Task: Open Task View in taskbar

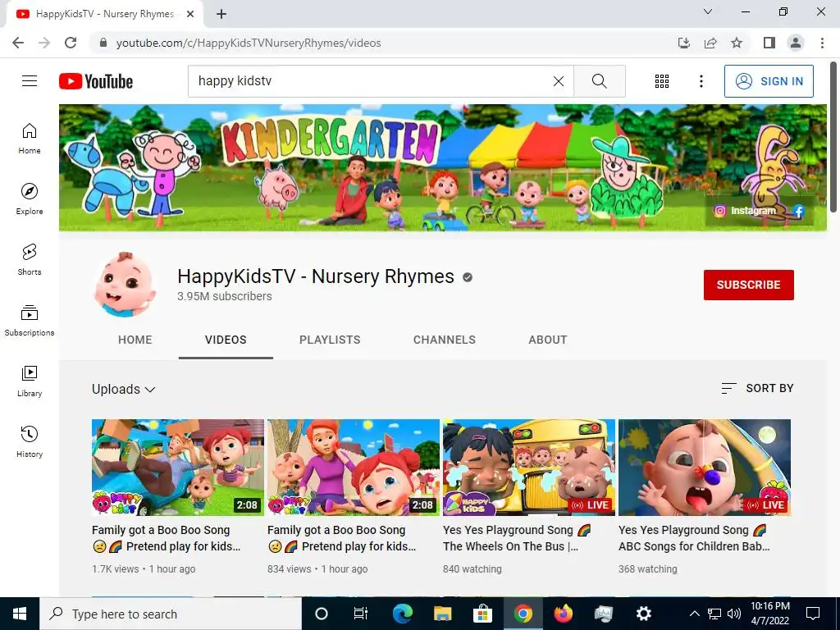Action: click(361, 614)
